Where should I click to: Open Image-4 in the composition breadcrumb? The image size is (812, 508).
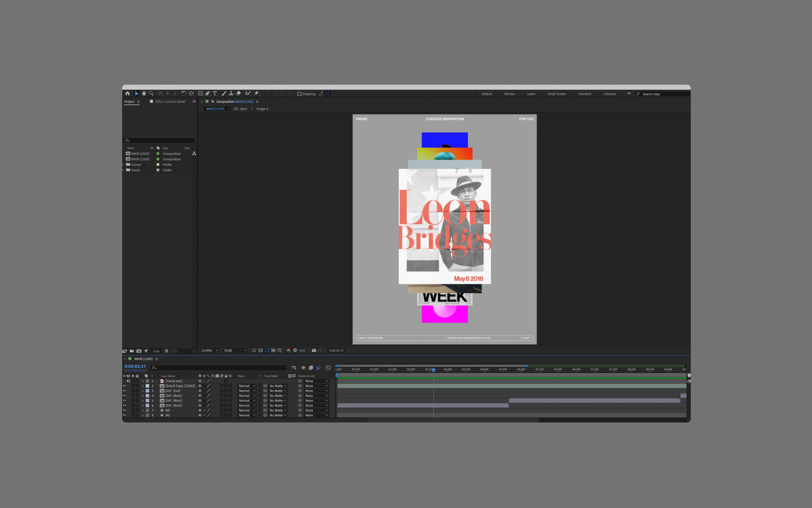(x=262, y=109)
